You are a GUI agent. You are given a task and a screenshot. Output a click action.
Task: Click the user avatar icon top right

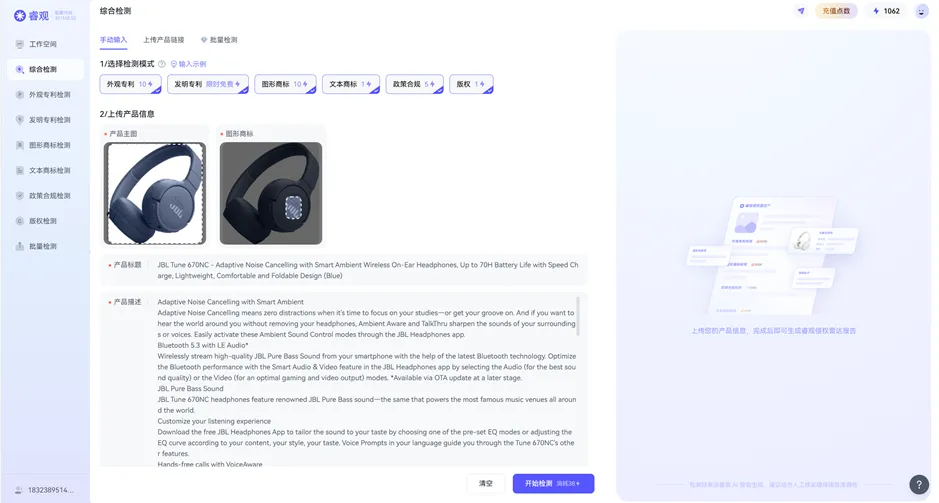coord(922,11)
